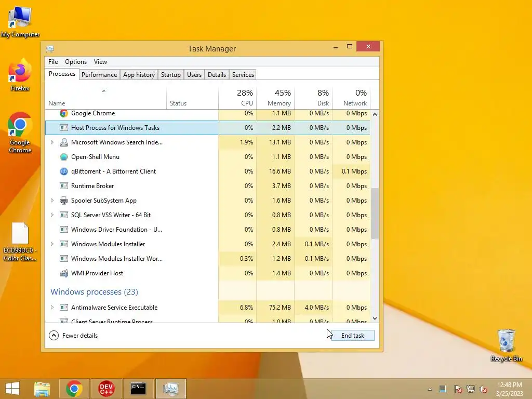The height and width of the screenshot is (399, 532).
Task: Expand Antimalware Service Executable row
Action: pyautogui.click(x=52, y=308)
